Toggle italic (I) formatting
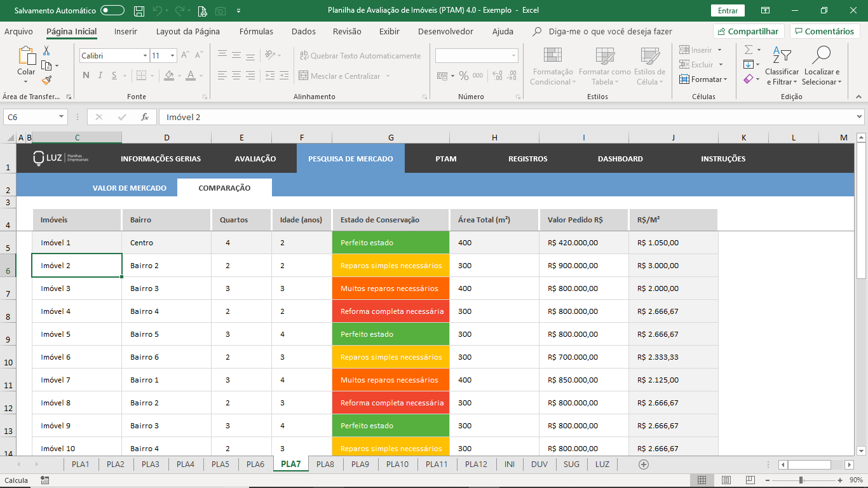The width and height of the screenshot is (868, 488). click(x=100, y=76)
